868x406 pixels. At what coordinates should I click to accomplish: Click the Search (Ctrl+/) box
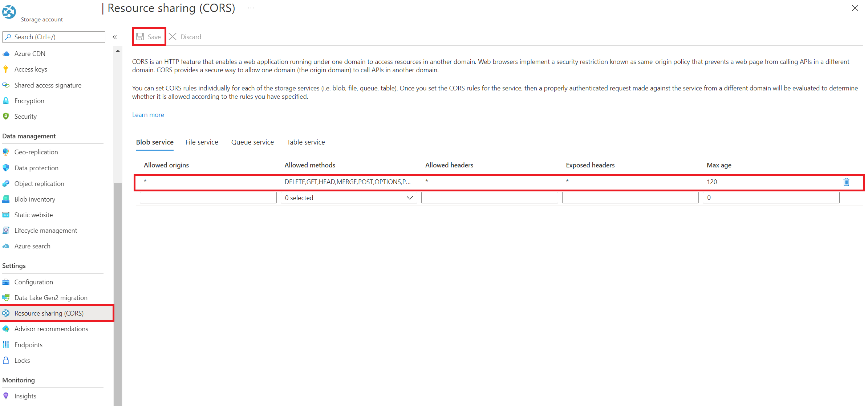(54, 37)
